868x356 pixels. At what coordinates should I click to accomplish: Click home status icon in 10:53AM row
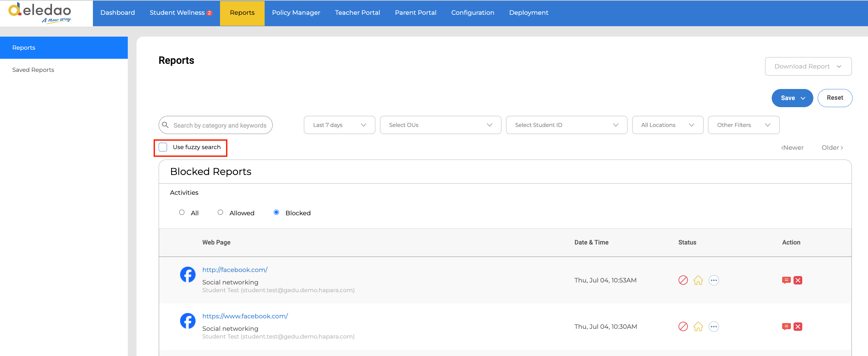698,280
